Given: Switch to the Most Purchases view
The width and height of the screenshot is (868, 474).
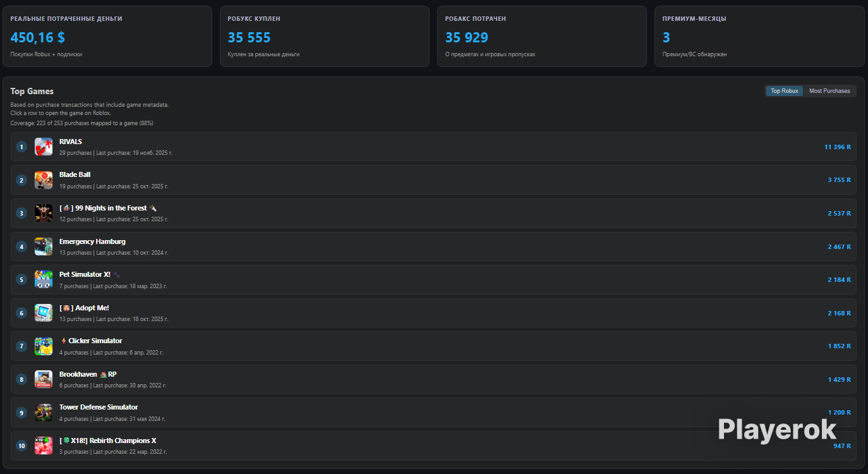Looking at the screenshot, I should pos(829,91).
